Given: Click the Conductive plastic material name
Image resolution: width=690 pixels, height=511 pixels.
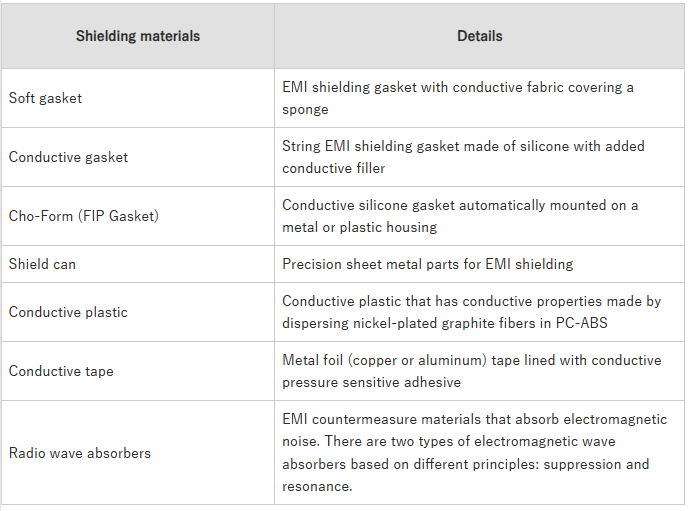Looking at the screenshot, I should pyautogui.click(x=68, y=312).
